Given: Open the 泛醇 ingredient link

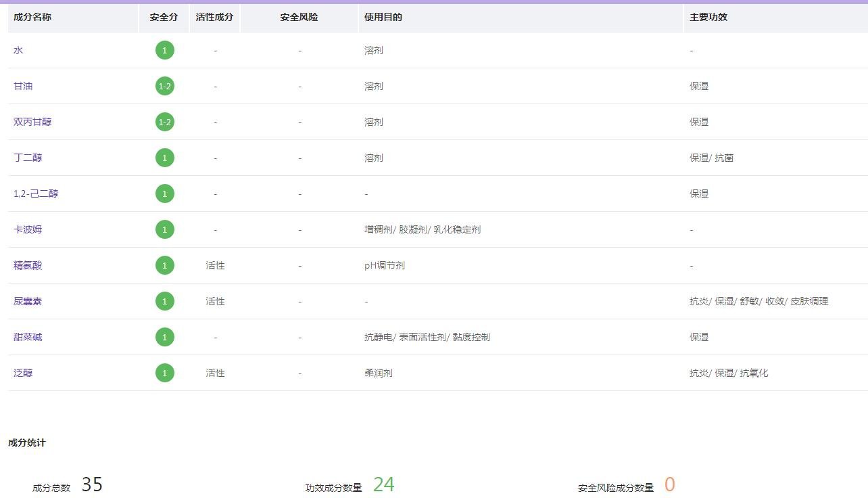Looking at the screenshot, I should [23, 373].
